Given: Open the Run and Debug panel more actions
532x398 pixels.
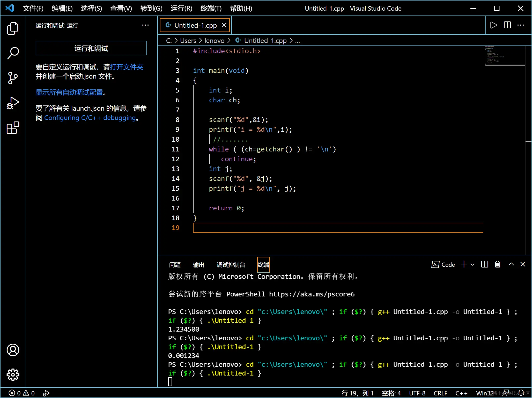Looking at the screenshot, I should click(145, 25).
